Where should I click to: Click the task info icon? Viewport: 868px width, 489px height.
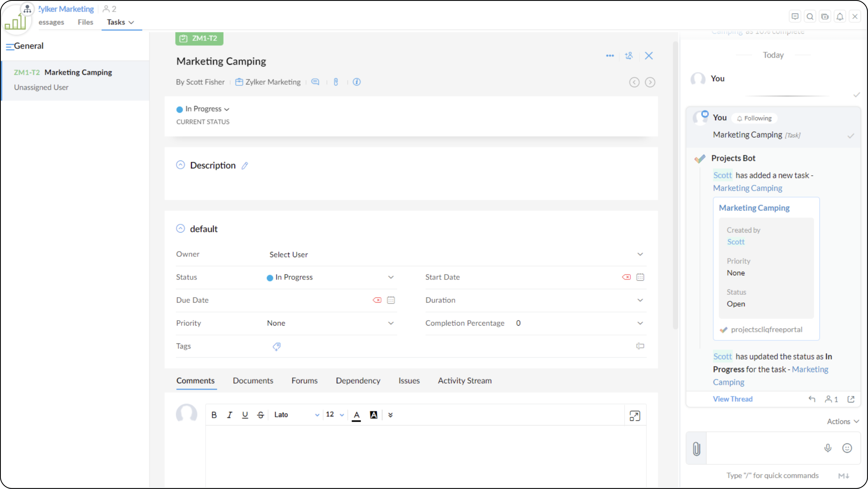coord(357,82)
